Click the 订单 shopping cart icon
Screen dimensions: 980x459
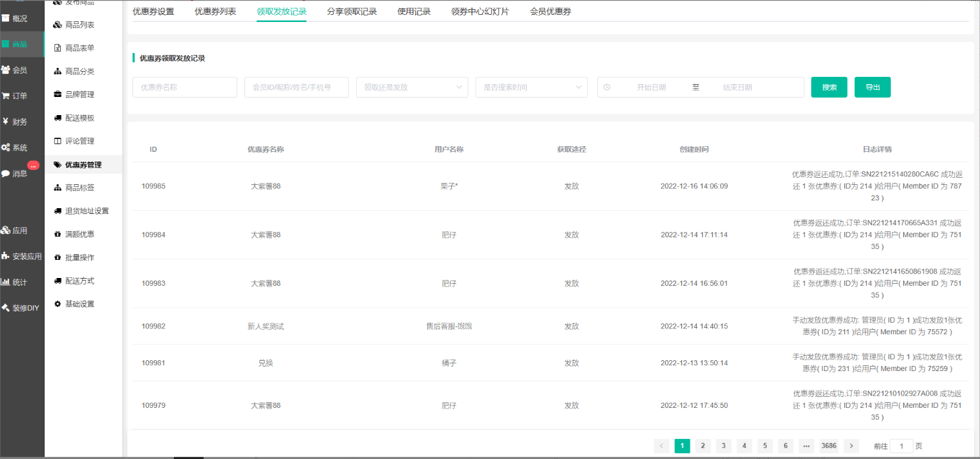(5, 96)
